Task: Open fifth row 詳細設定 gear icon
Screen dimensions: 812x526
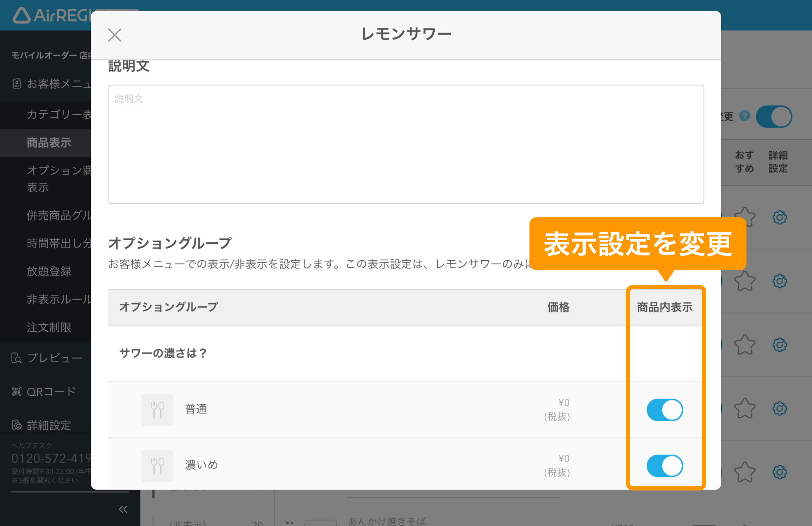Action: (x=779, y=472)
